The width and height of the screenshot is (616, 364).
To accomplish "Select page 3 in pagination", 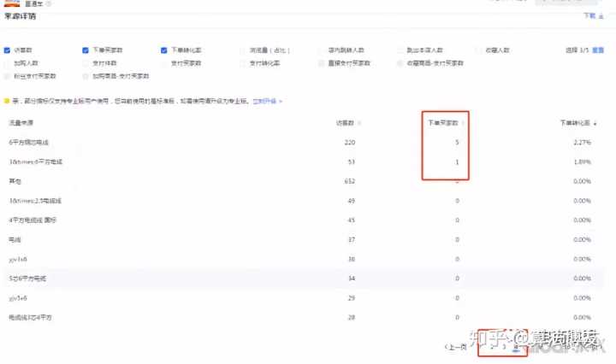I will tap(504, 347).
